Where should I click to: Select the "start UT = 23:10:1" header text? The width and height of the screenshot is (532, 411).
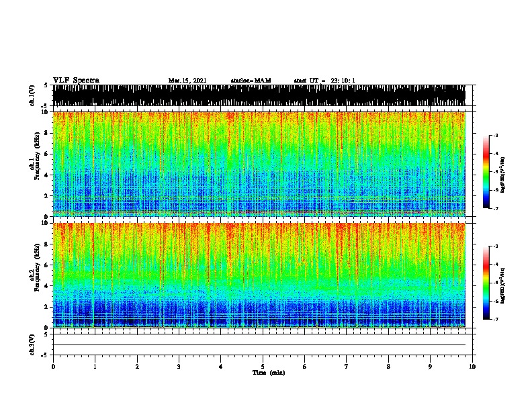pyautogui.click(x=324, y=81)
